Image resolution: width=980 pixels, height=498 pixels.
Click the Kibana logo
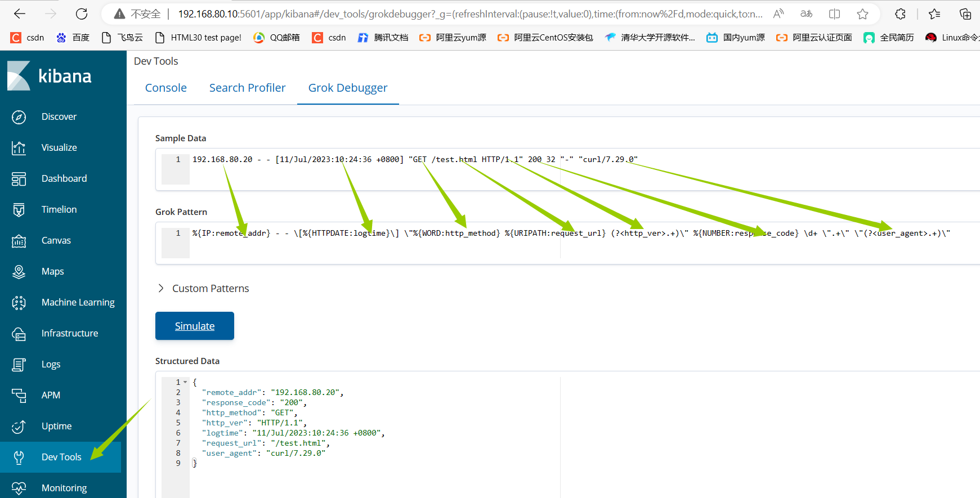pos(50,75)
